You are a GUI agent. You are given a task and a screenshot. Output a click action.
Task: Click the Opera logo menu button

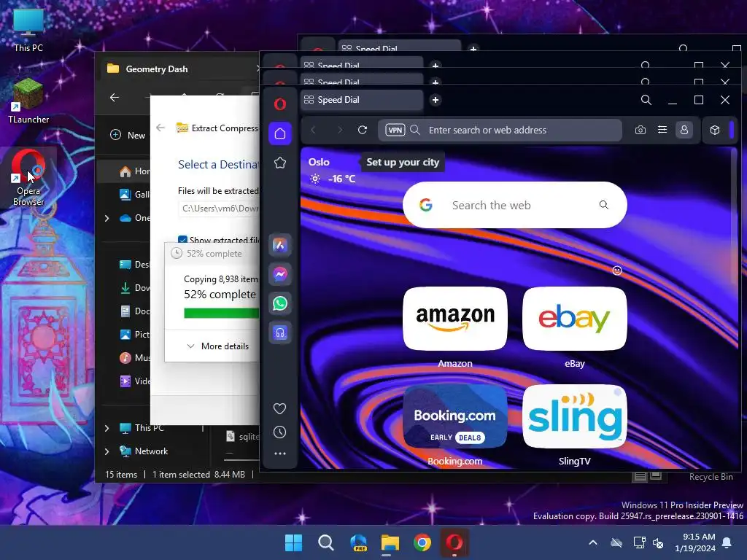pos(280,104)
